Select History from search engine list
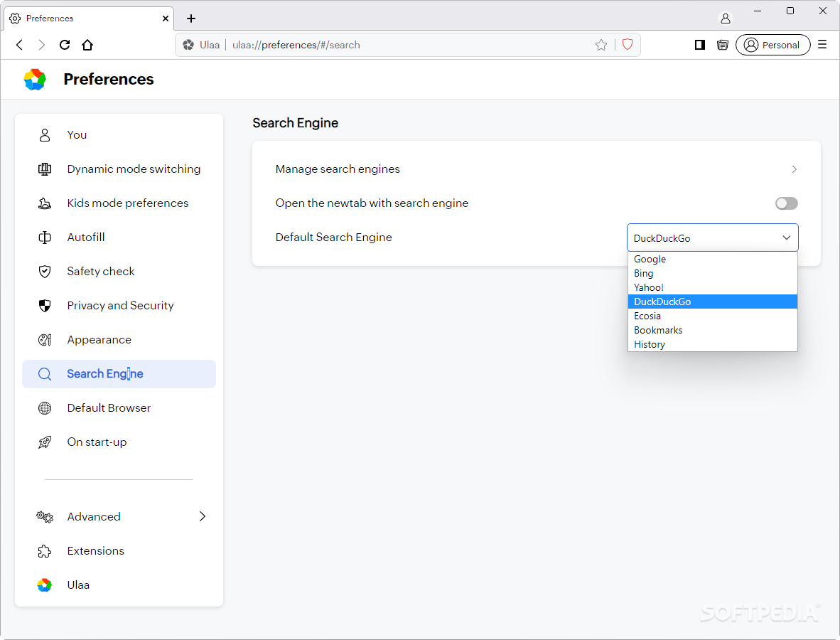This screenshot has width=840, height=640. point(713,345)
